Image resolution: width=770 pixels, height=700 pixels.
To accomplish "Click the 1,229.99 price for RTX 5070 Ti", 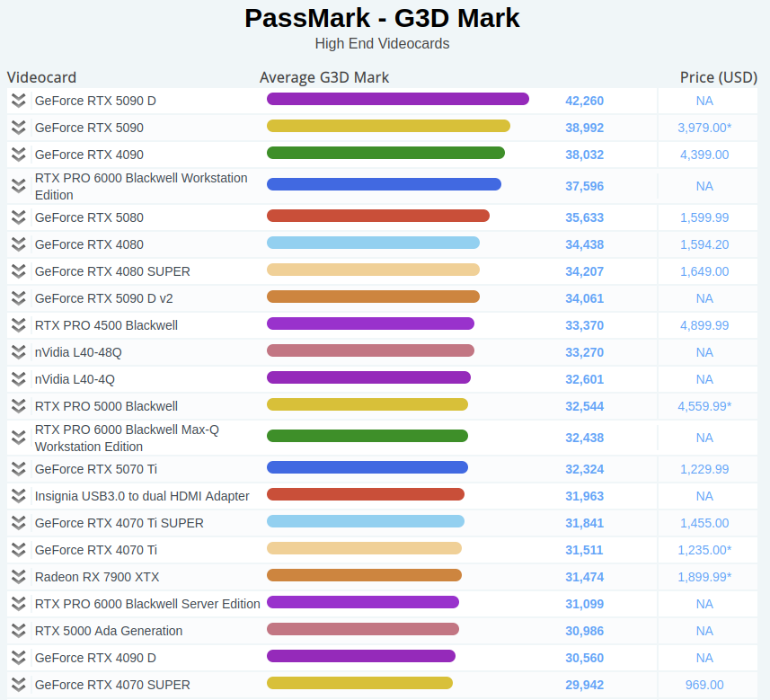I will pos(704,469).
